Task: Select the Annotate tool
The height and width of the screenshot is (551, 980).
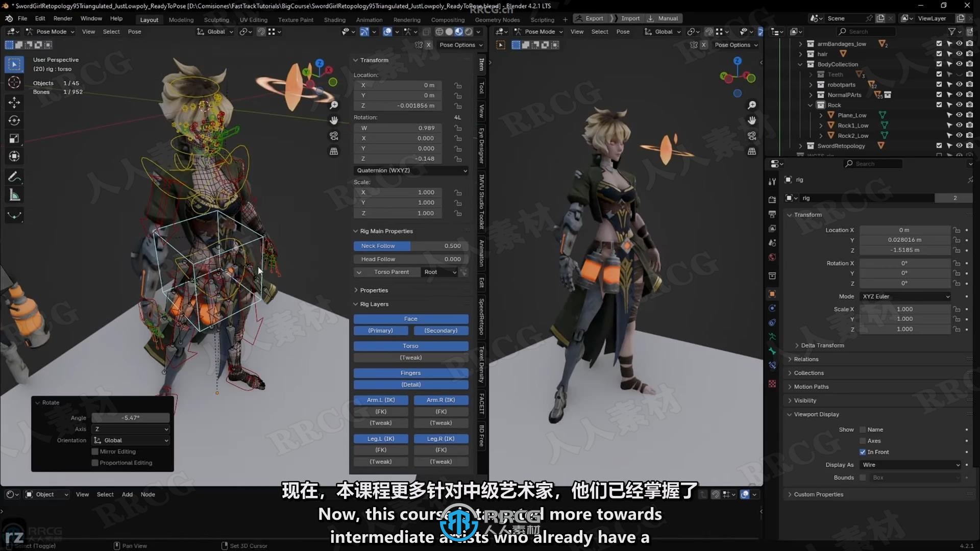Action: [14, 177]
